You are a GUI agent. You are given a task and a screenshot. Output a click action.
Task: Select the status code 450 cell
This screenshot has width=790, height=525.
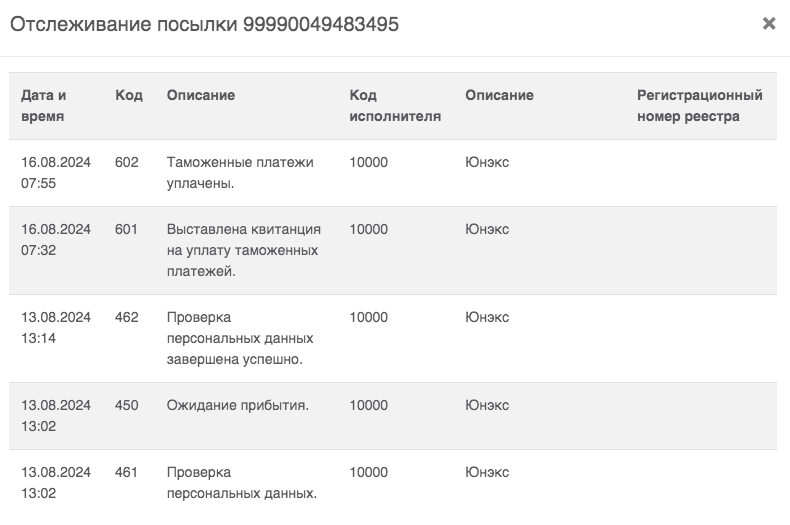point(127,405)
